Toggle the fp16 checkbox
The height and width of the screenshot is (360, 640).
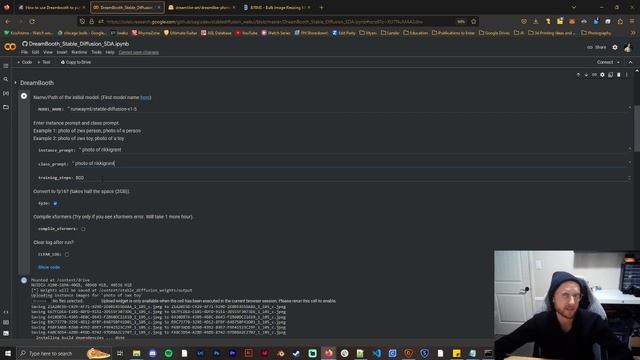click(x=55, y=203)
